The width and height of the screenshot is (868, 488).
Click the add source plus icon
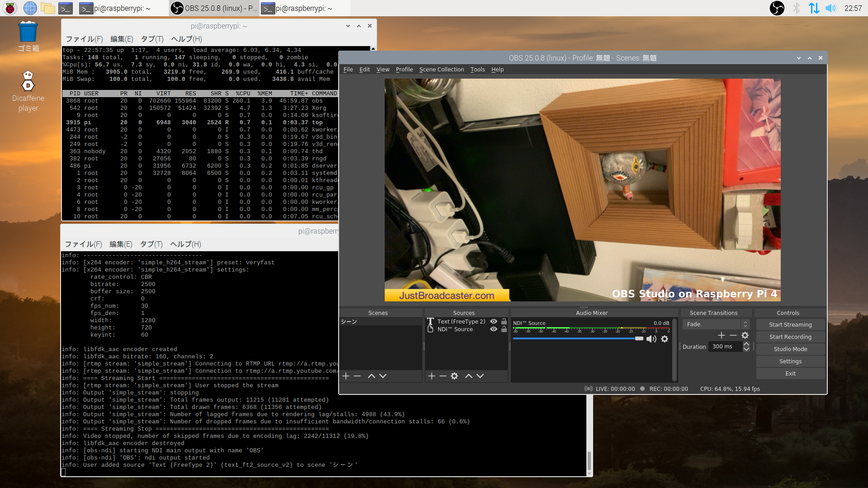(432, 375)
